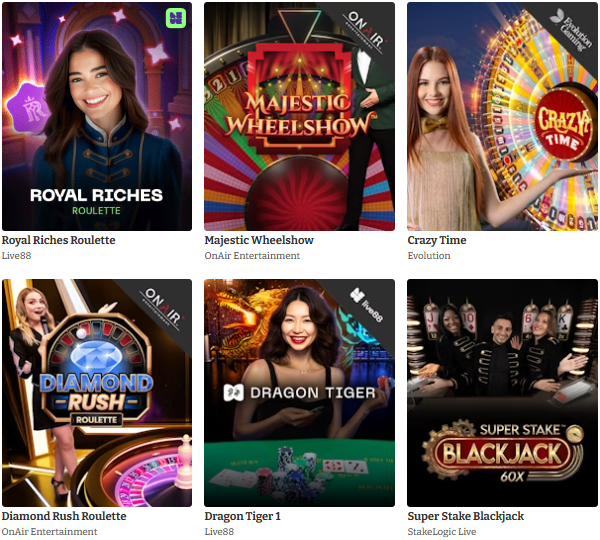Open the Dragon Tiger game thumbnail
The height and width of the screenshot is (540, 600).
[x=299, y=393]
